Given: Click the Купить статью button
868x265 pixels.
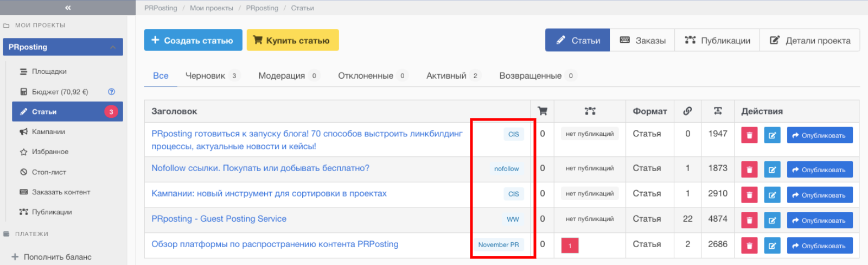Looking at the screenshot, I should pos(293,40).
